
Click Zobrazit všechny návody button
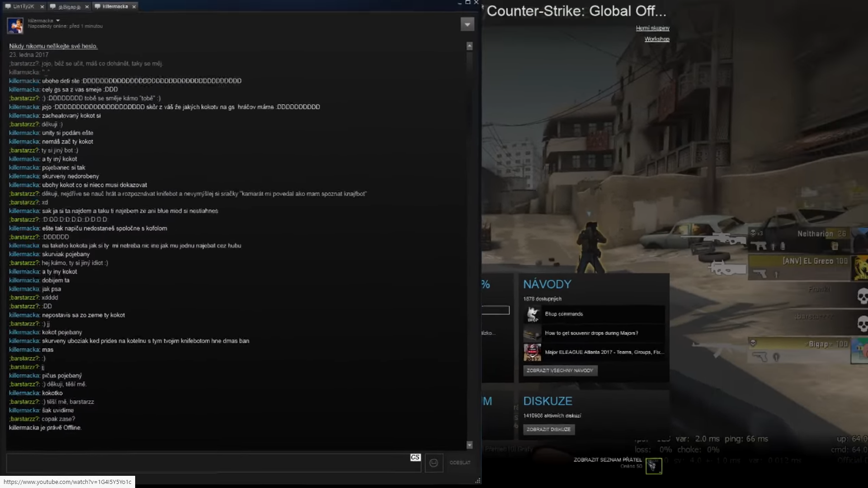pyautogui.click(x=560, y=371)
